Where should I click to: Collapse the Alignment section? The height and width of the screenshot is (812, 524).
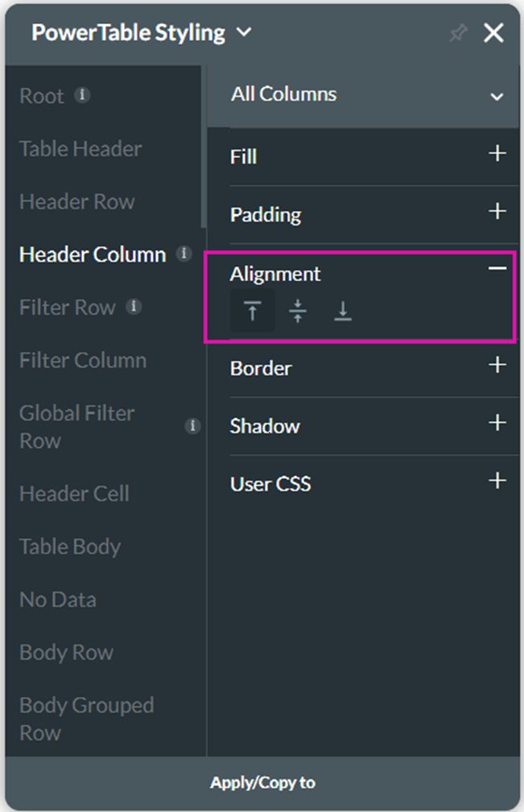pos(497,267)
